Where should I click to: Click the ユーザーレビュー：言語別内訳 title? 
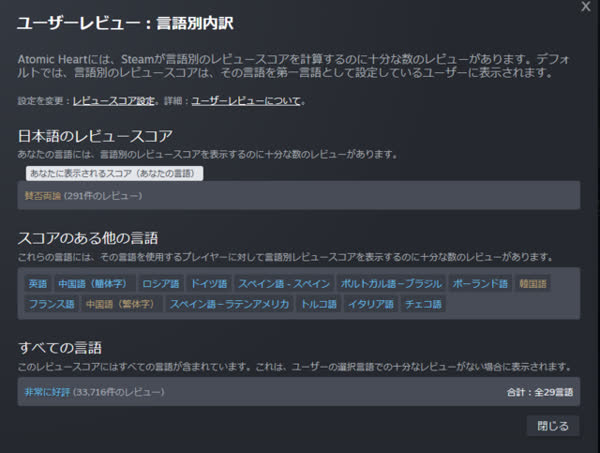pyautogui.click(x=125, y=23)
